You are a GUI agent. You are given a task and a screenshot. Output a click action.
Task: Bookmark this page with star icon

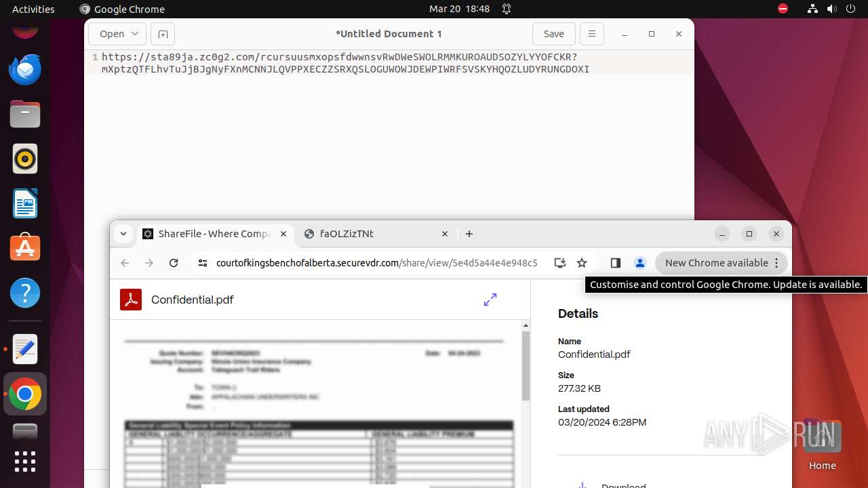coord(582,263)
